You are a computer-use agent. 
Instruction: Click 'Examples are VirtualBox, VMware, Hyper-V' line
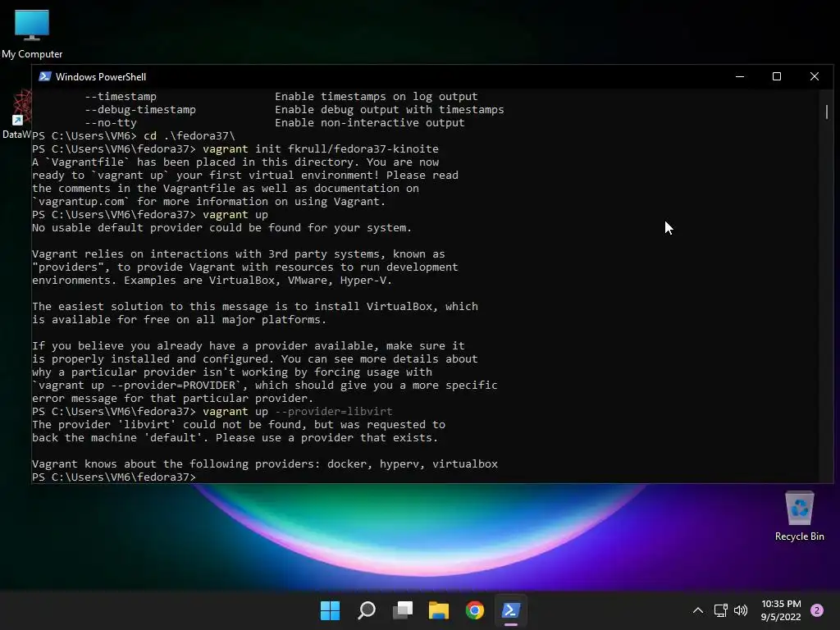click(212, 281)
